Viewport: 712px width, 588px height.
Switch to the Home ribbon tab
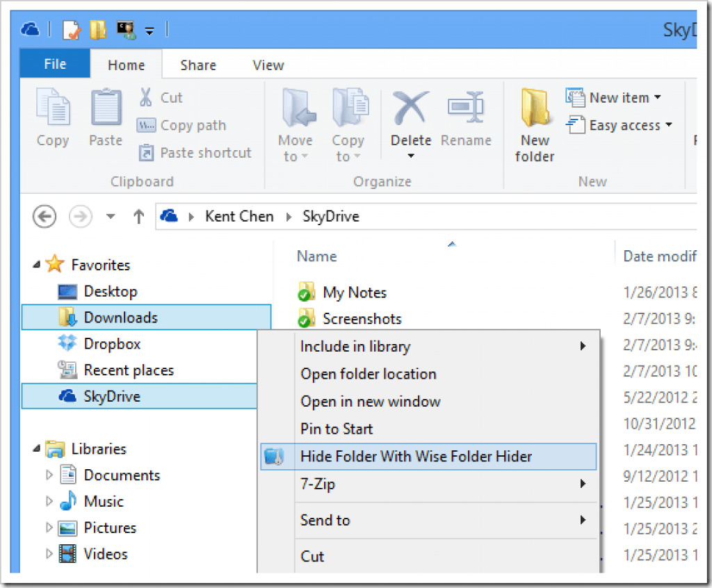pyautogui.click(x=127, y=65)
